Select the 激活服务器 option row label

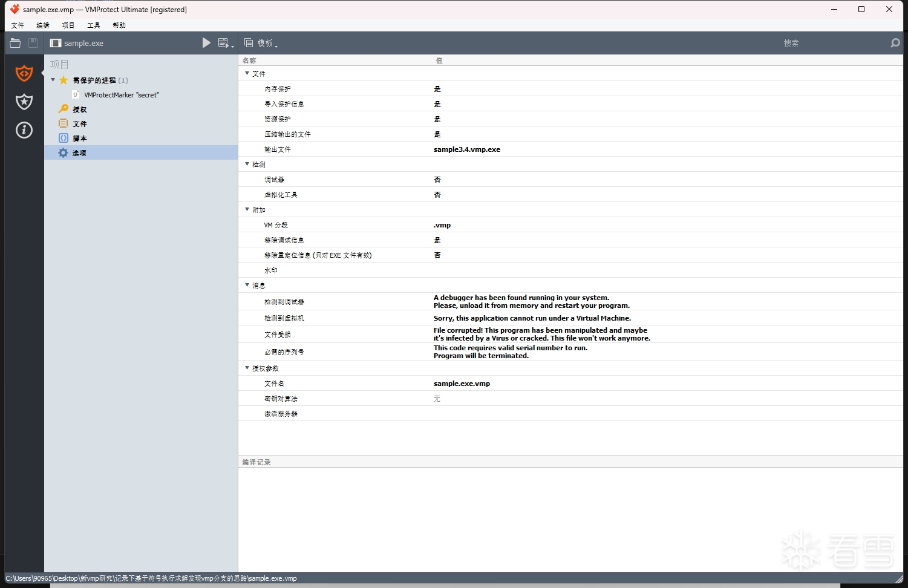pos(281,414)
